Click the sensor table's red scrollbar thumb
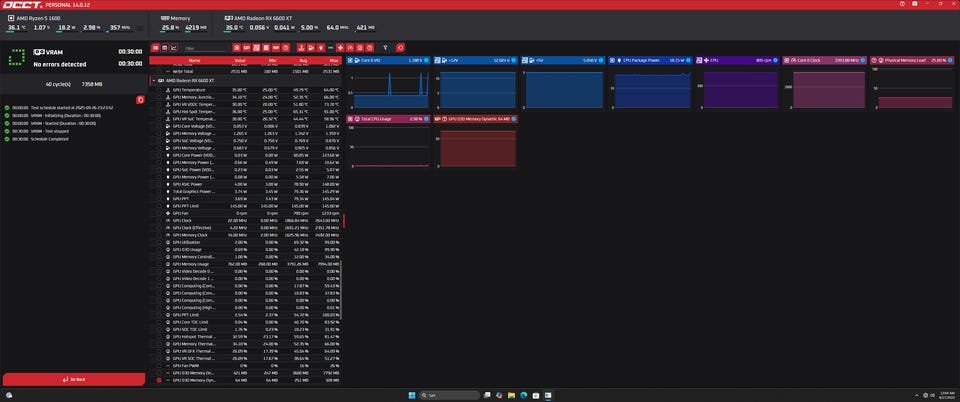960x402 pixels. pos(343,221)
